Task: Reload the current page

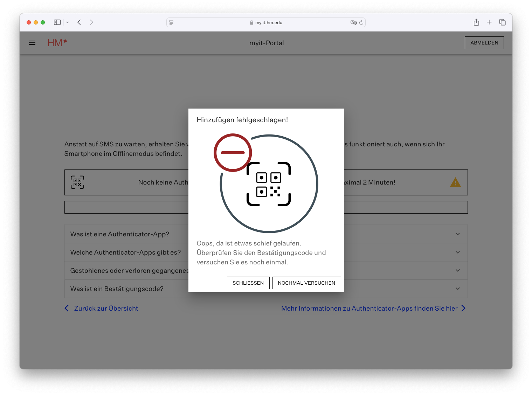Action: (361, 22)
